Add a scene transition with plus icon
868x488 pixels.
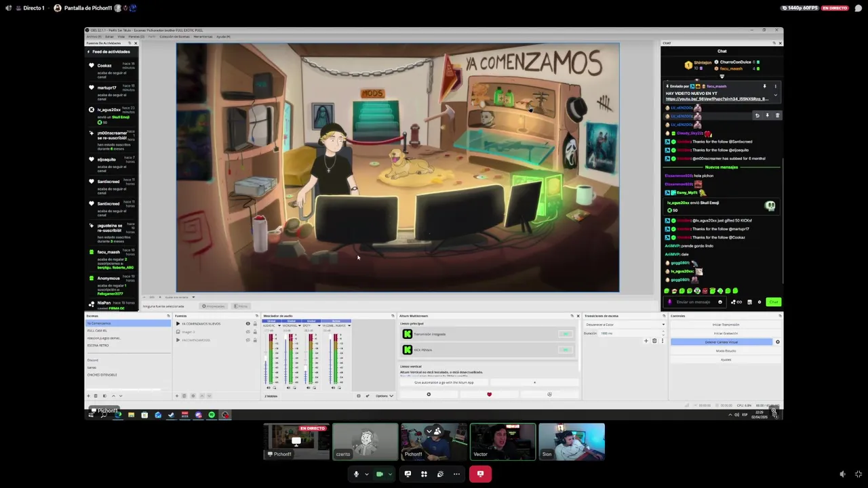tap(646, 341)
